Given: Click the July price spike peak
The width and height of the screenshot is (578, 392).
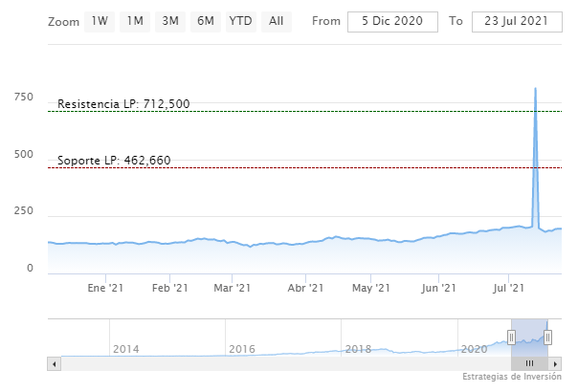Looking at the screenshot, I should pos(535,89).
